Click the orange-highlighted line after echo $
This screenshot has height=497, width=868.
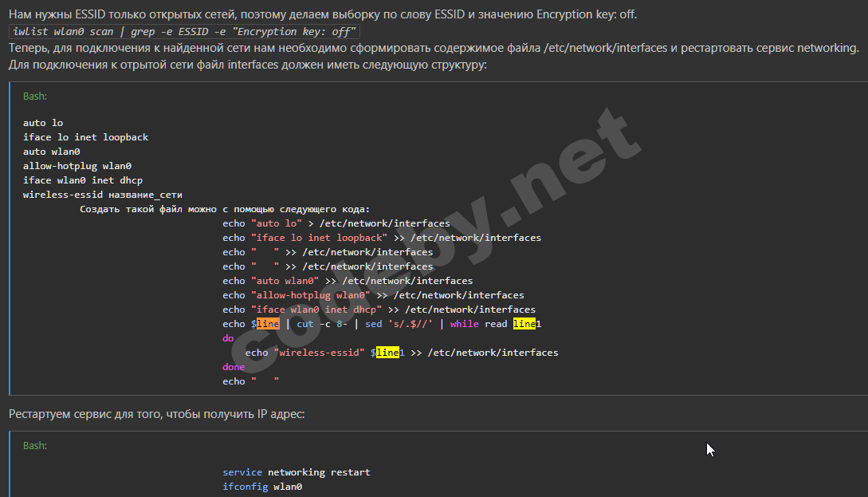pyautogui.click(x=268, y=324)
